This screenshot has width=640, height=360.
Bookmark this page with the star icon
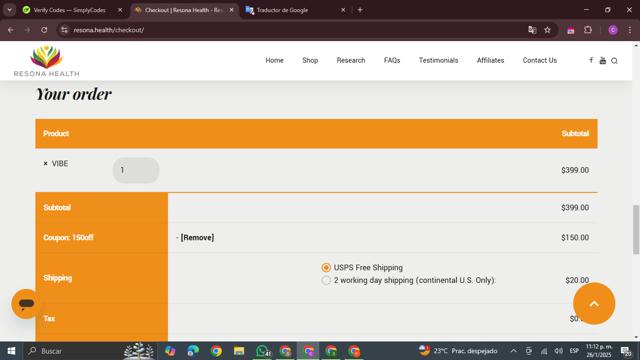[547, 30]
